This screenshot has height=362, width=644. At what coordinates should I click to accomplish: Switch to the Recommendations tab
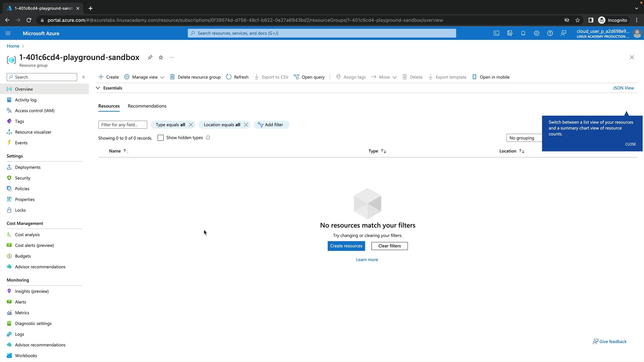tap(147, 106)
